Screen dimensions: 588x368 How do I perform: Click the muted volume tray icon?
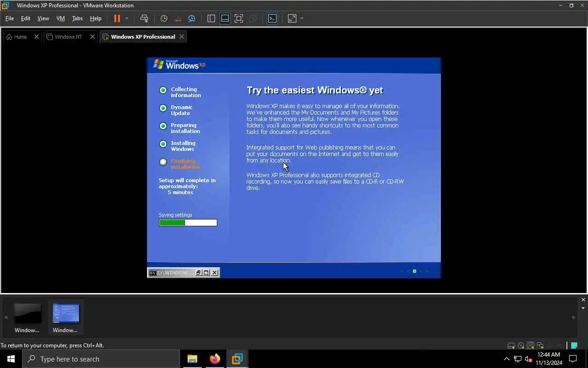point(529,359)
